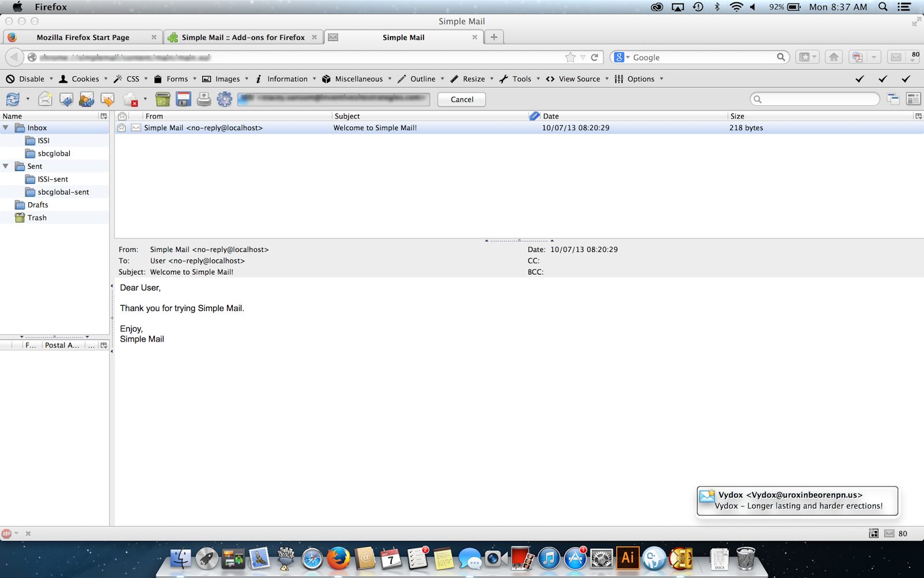
Task: Bookmark this page with the star icon
Action: tap(571, 57)
